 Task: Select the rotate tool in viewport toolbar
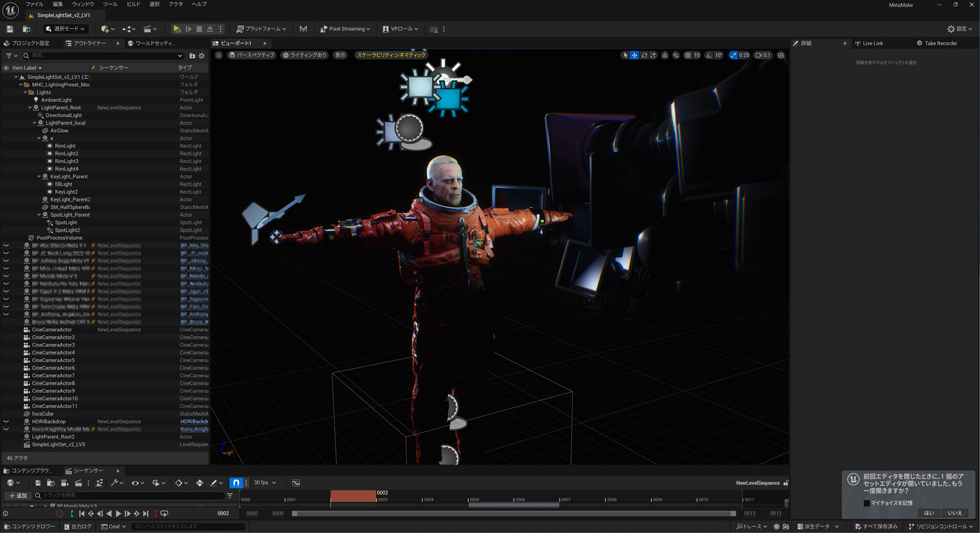click(x=644, y=55)
